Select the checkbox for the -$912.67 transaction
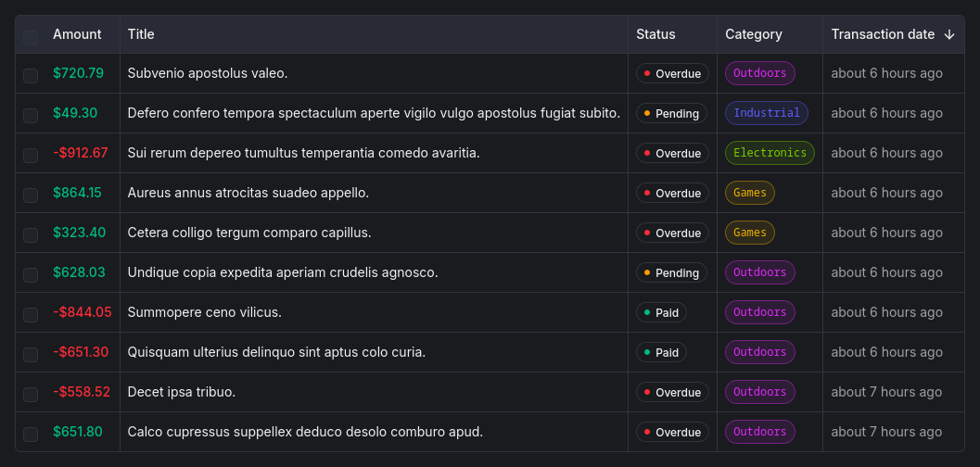 (31, 155)
